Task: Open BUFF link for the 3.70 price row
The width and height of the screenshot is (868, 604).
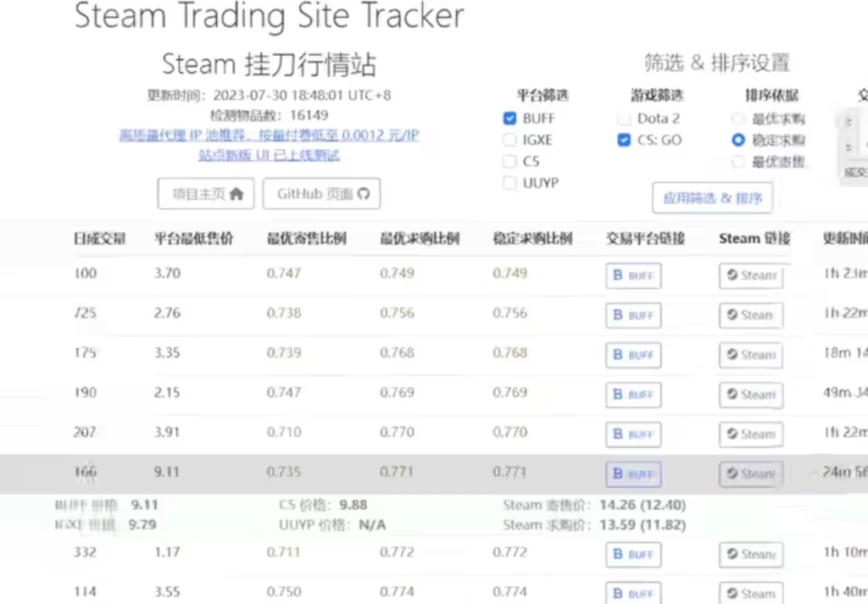Action: coord(633,275)
